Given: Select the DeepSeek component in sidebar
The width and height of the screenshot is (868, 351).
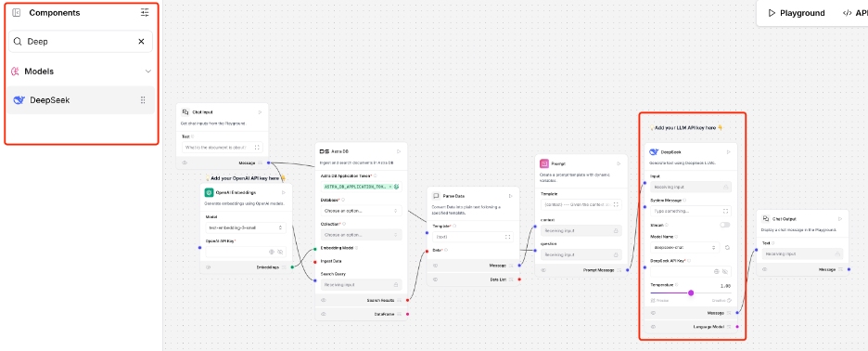Looking at the screenshot, I should click(x=81, y=100).
